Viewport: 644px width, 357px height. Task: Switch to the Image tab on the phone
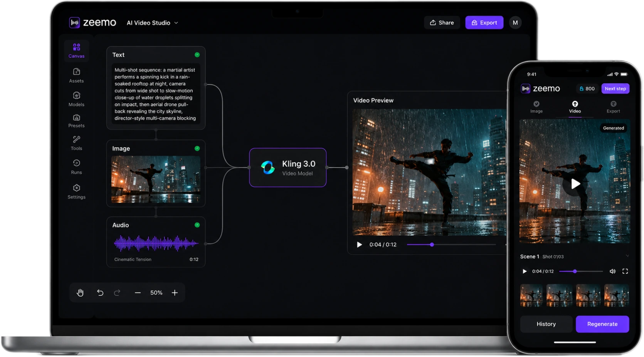[536, 107]
